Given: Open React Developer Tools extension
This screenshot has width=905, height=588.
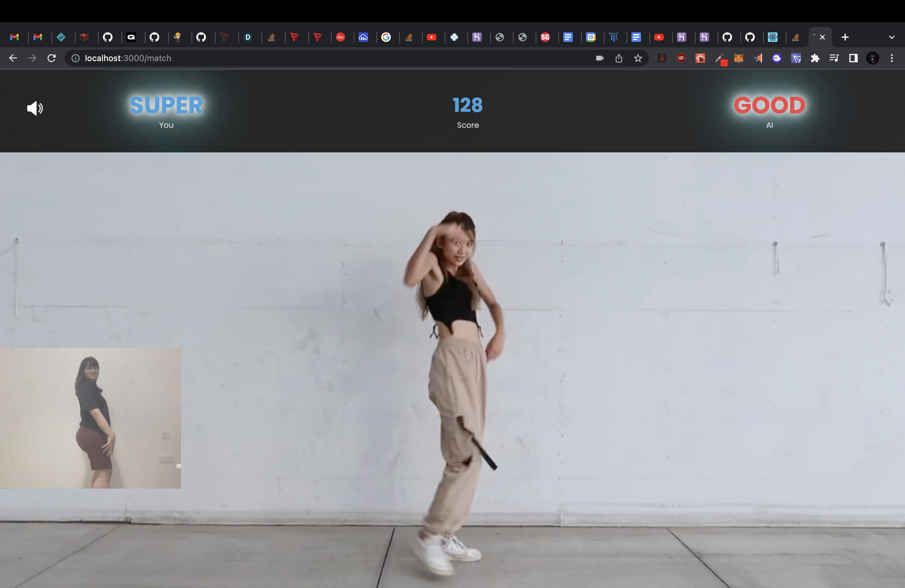Looking at the screenshot, I should point(700,58).
